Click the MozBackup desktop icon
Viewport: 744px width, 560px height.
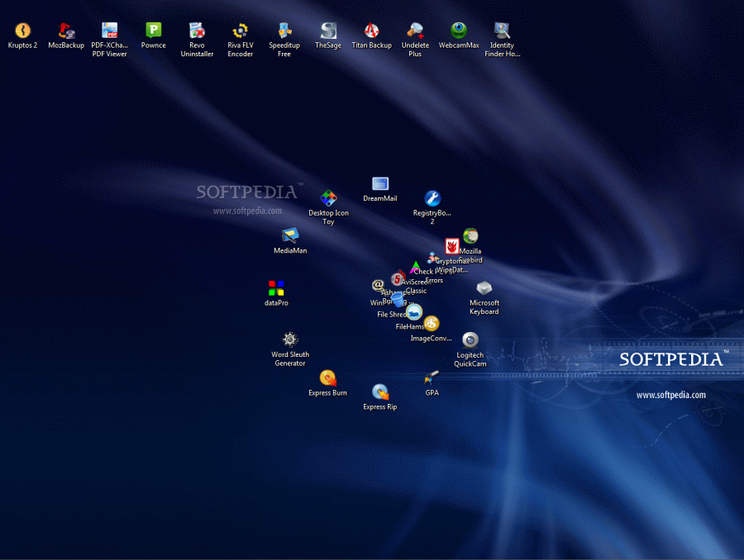point(66,31)
